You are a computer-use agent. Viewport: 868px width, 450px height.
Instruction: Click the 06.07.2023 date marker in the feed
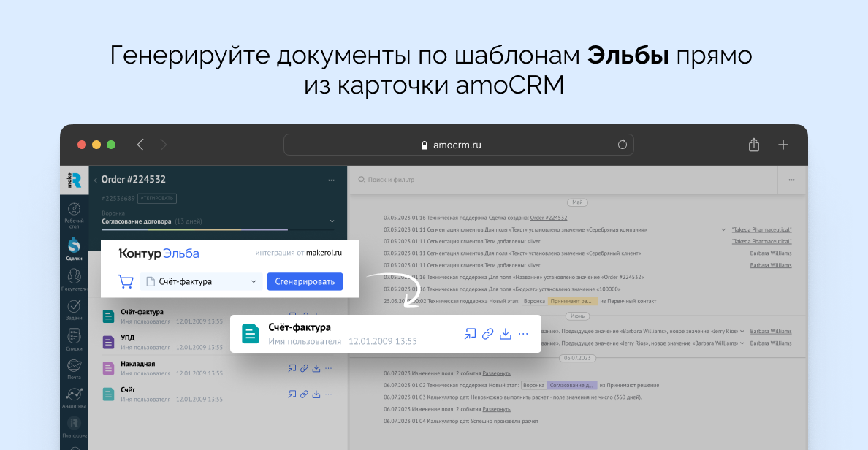(577, 358)
